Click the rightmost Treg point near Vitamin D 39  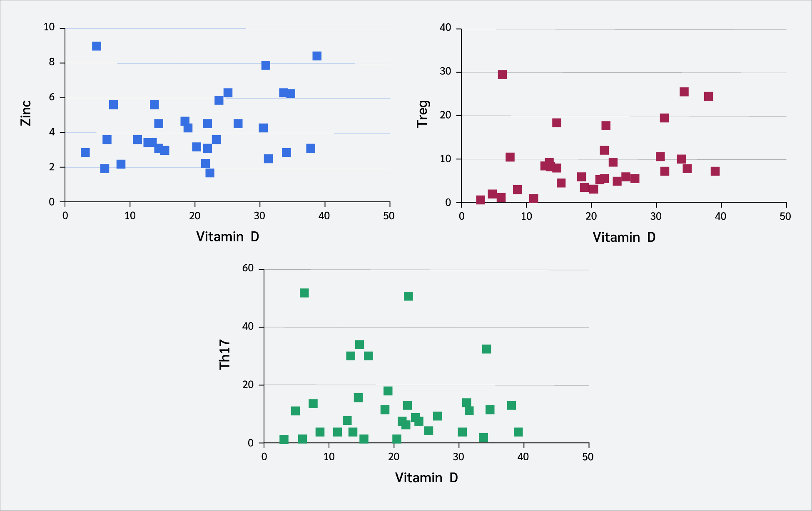click(715, 171)
